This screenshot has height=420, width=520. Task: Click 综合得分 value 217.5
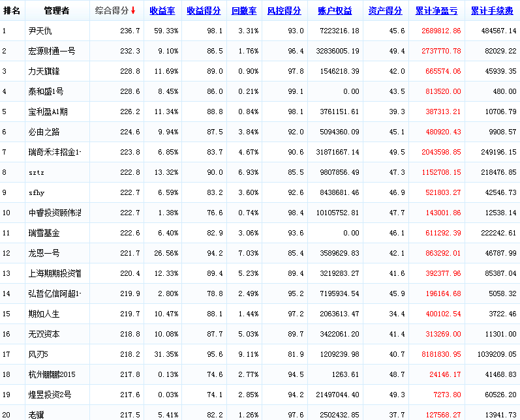coord(130,415)
